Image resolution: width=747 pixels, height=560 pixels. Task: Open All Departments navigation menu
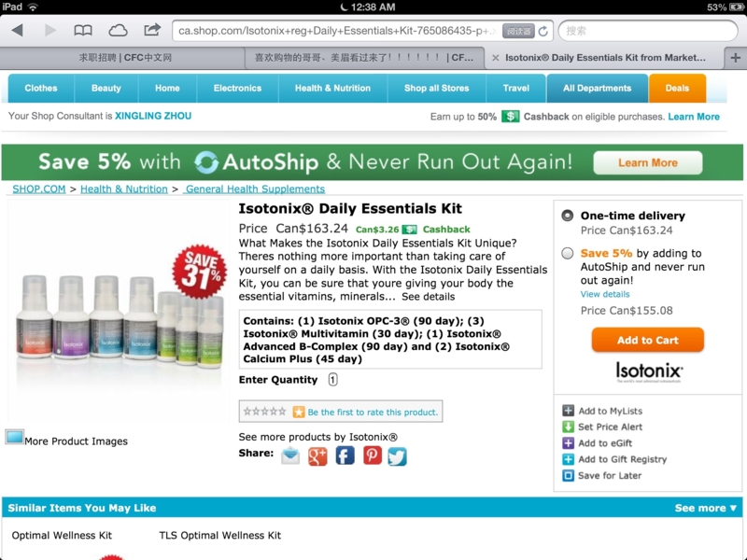click(597, 88)
